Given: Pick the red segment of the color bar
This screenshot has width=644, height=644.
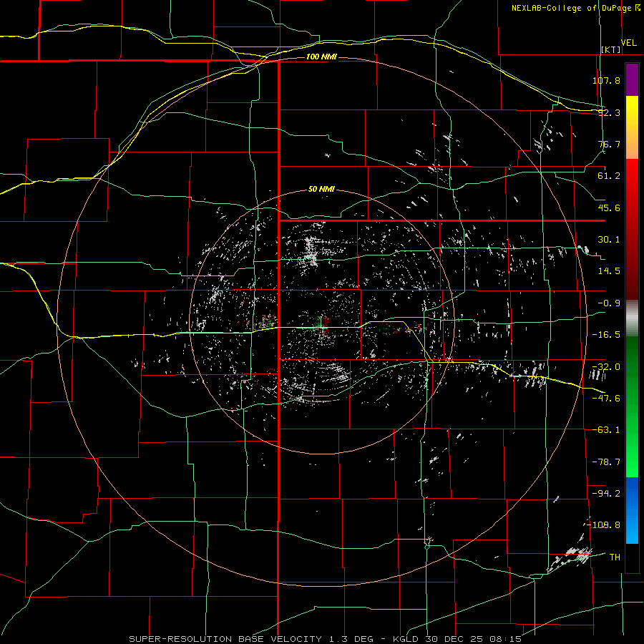Looking at the screenshot, I should 632,229.
